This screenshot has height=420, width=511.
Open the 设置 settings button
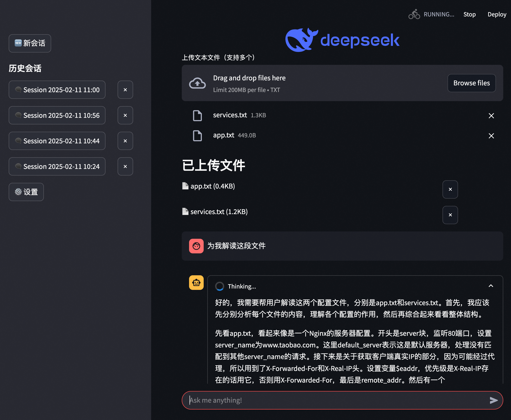tap(26, 192)
